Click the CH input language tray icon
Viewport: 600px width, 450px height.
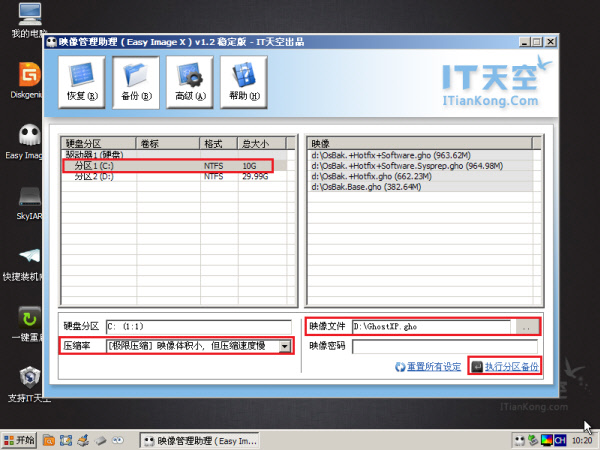[x=560, y=440]
